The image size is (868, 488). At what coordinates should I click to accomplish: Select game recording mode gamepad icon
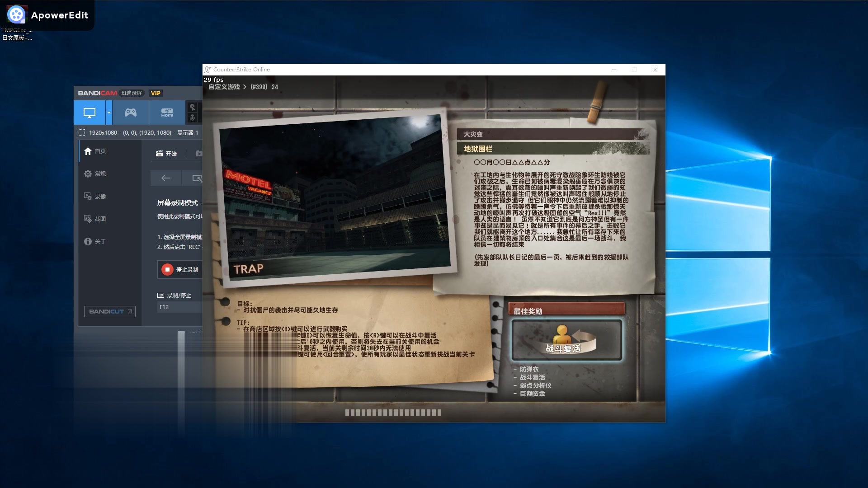point(131,113)
